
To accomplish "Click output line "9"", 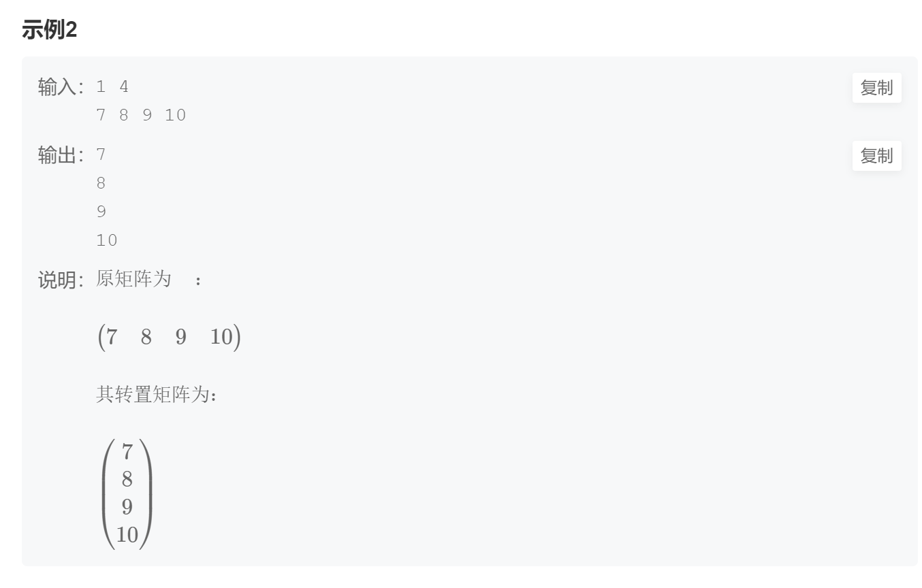I will click(x=101, y=212).
